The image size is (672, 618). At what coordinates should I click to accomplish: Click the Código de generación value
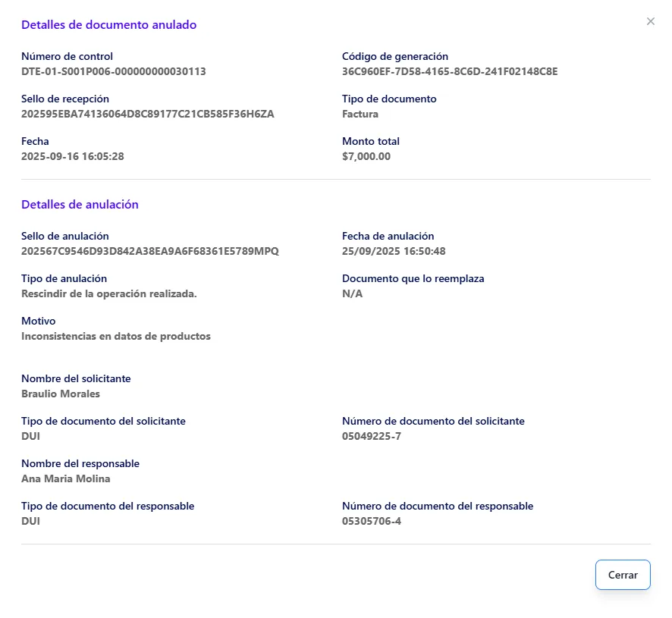[451, 71]
